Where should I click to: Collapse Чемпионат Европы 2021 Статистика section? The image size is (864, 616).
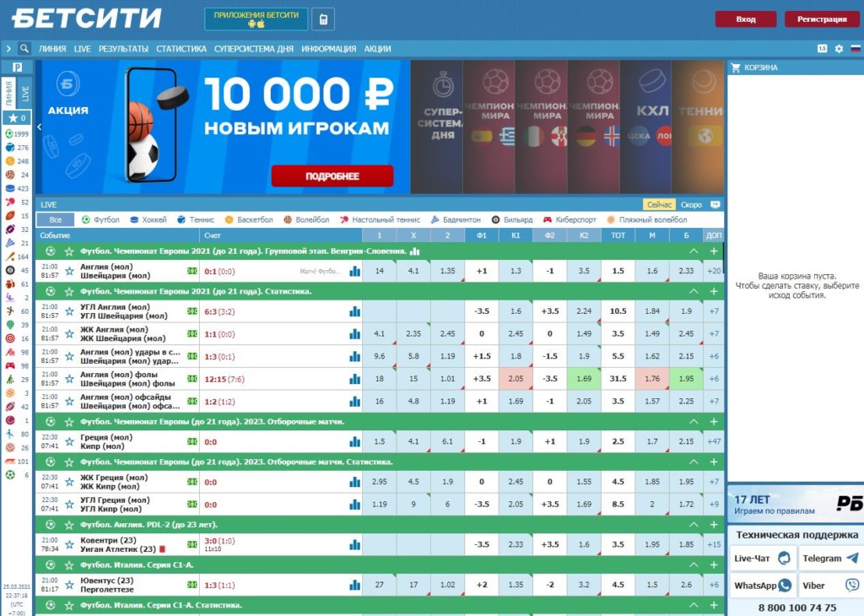coord(694,291)
